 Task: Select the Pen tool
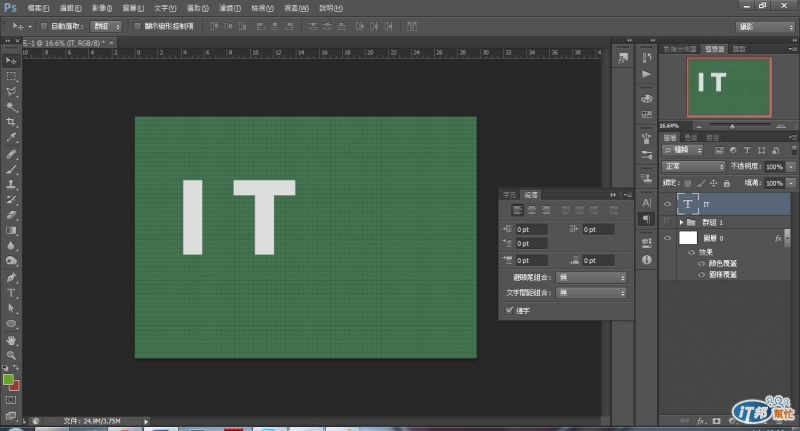pyautogui.click(x=12, y=277)
